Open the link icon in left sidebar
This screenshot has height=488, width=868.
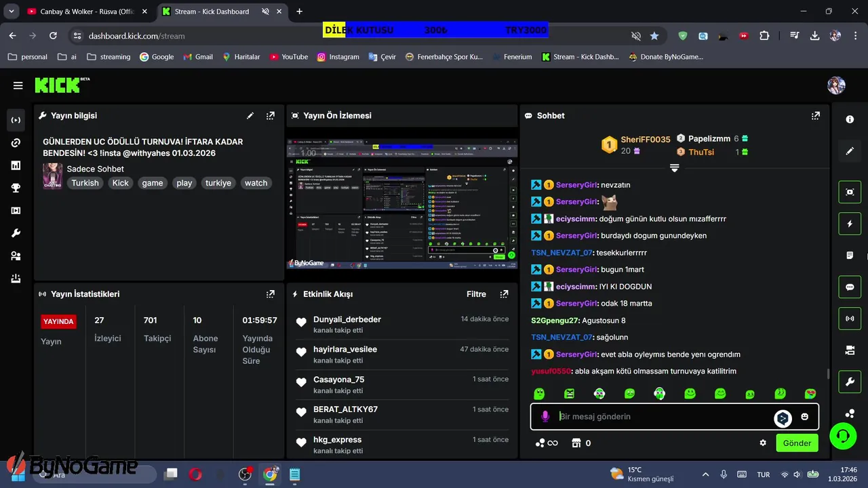click(x=16, y=142)
